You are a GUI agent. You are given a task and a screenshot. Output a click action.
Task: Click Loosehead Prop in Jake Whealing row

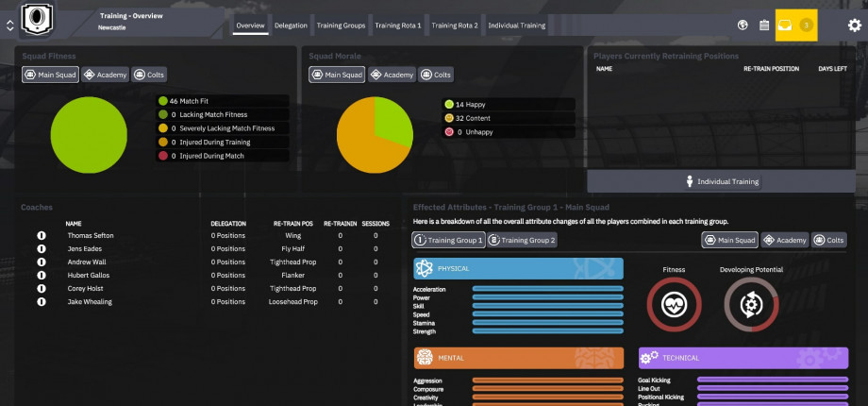point(292,302)
